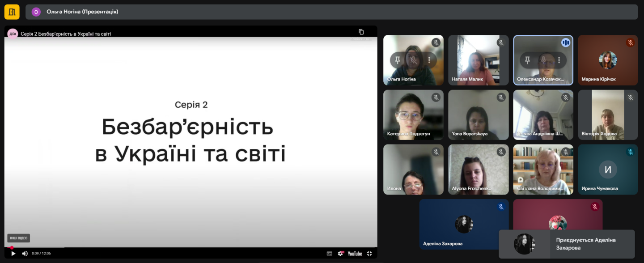Open more options on Олександр Козачок's tile
This screenshot has height=263, width=644.
pyautogui.click(x=559, y=60)
